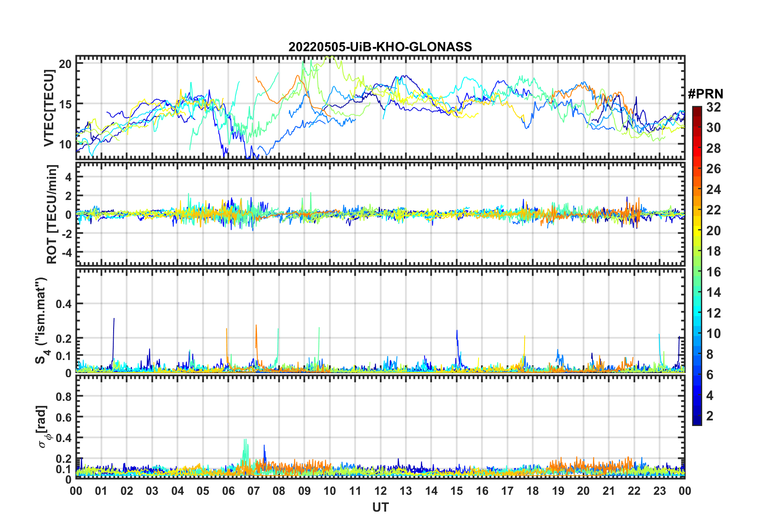Select the #PRN colorbar heading
The width and height of the screenshot is (761, 532).
coord(705,94)
